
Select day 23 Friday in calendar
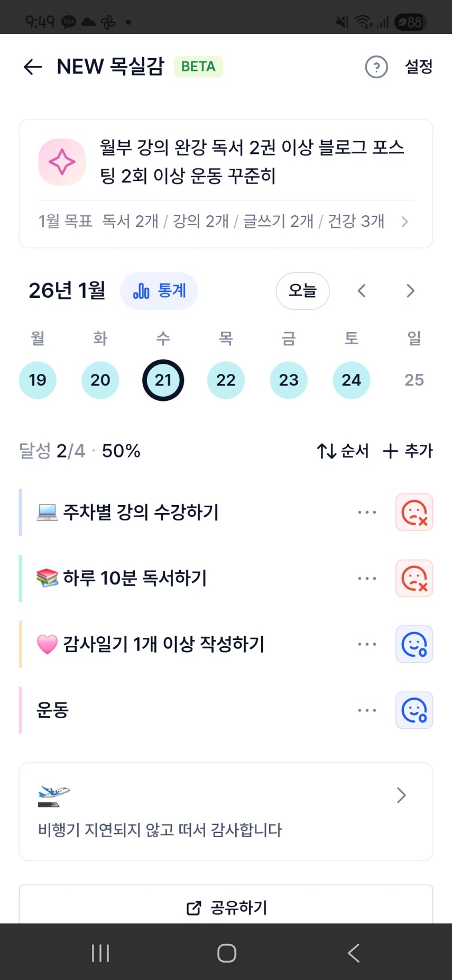(289, 380)
